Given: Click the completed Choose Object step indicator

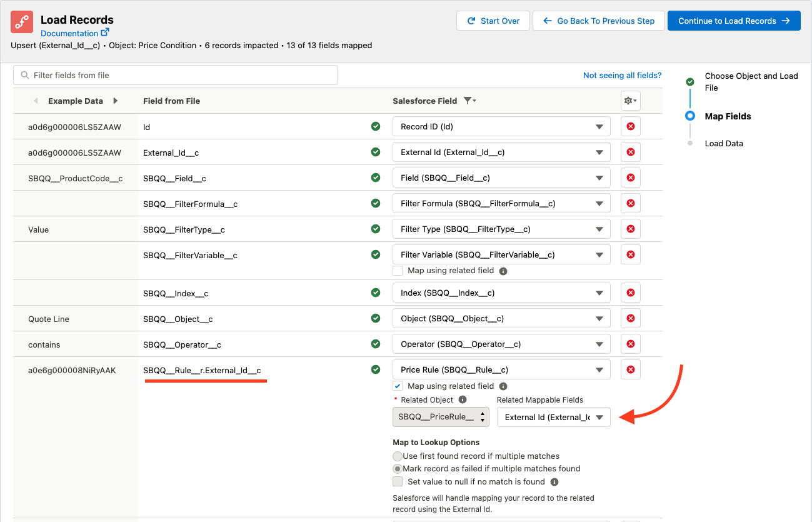Looking at the screenshot, I should pyautogui.click(x=690, y=82).
